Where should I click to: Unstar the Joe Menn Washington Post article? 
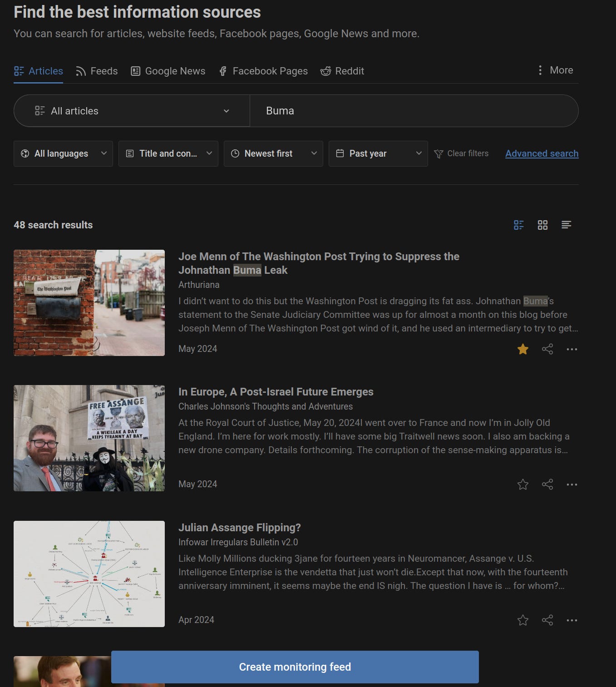(522, 349)
